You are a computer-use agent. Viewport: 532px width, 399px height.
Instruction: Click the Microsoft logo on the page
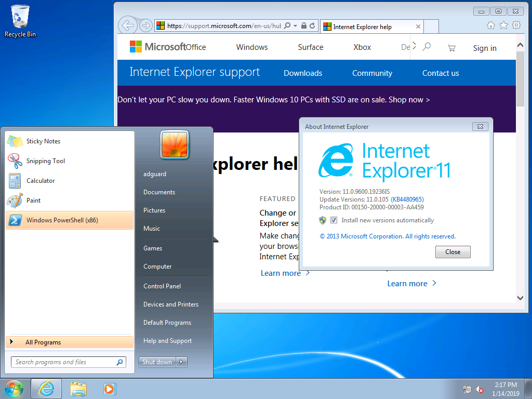point(157,47)
